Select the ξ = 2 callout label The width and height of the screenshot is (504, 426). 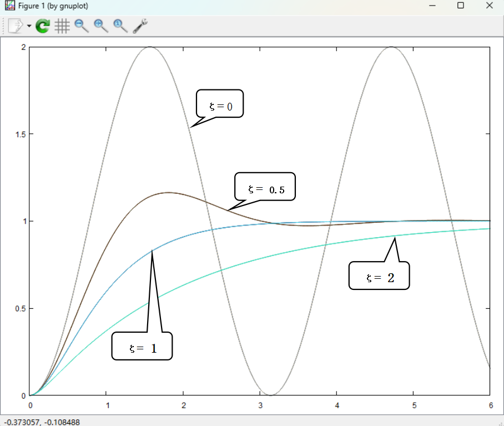coord(379,276)
